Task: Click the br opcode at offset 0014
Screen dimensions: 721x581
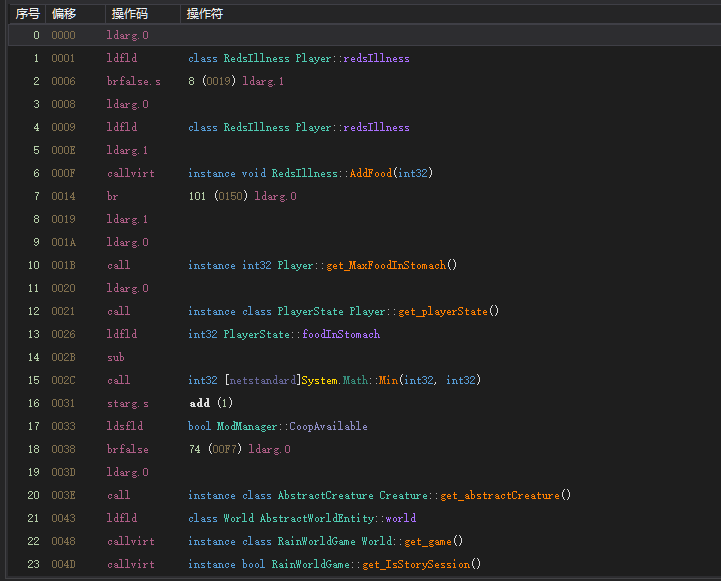Action: coord(112,197)
